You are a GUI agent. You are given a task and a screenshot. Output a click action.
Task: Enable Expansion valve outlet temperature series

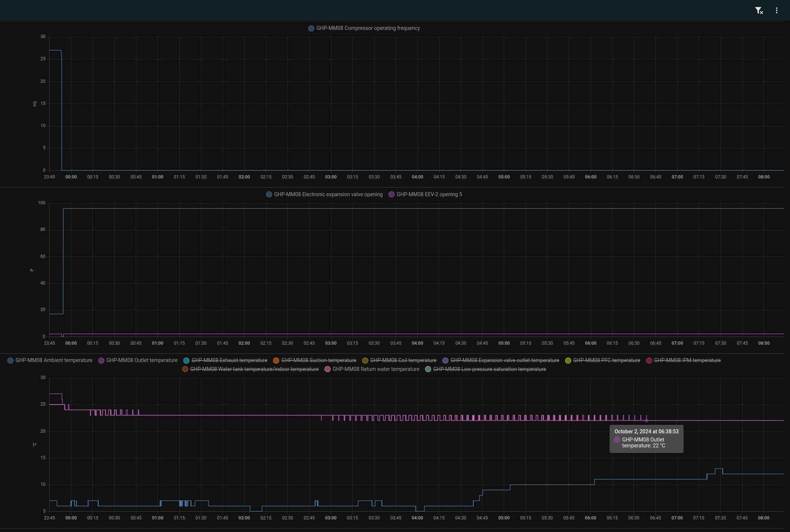(504, 361)
